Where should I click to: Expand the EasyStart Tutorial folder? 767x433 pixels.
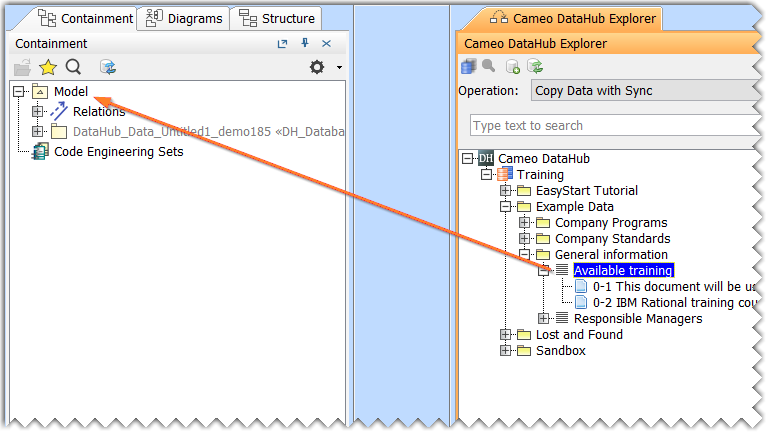click(x=505, y=190)
